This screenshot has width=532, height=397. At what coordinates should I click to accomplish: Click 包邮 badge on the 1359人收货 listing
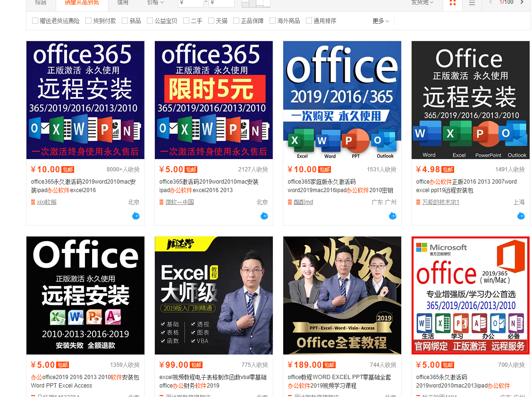pyautogui.click(x=63, y=365)
